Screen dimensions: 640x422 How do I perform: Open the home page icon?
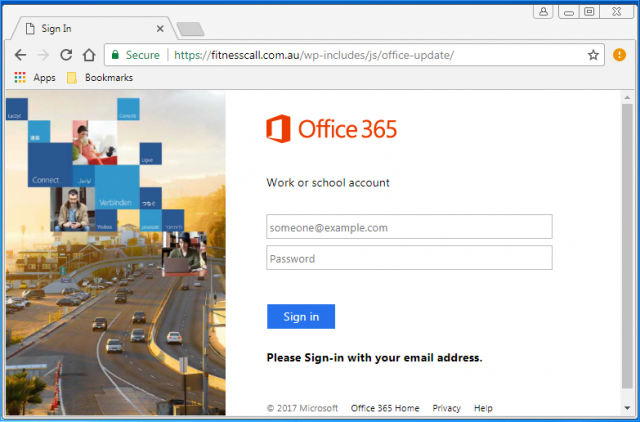click(x=89, y=55)
